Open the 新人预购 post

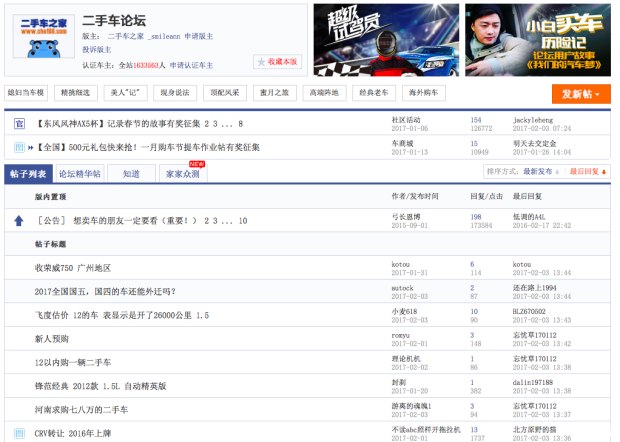coord(52,339)
